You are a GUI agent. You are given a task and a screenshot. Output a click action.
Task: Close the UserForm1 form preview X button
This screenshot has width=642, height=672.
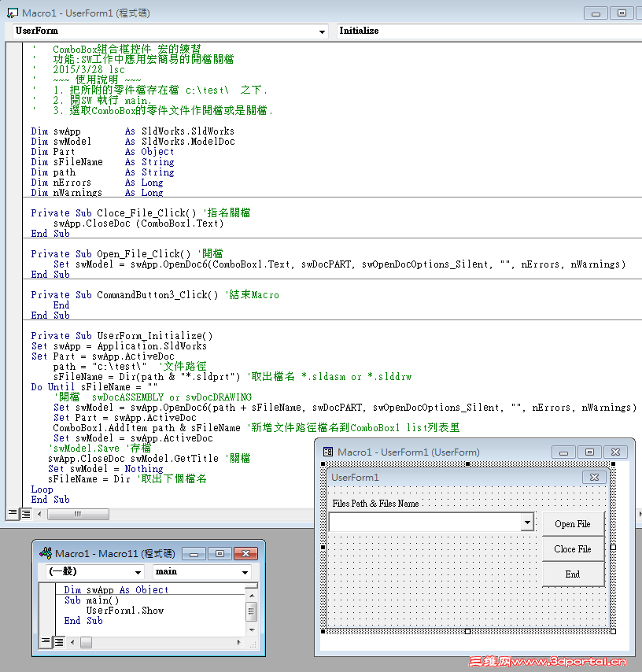pyautogui.click(x=594, y=477)
